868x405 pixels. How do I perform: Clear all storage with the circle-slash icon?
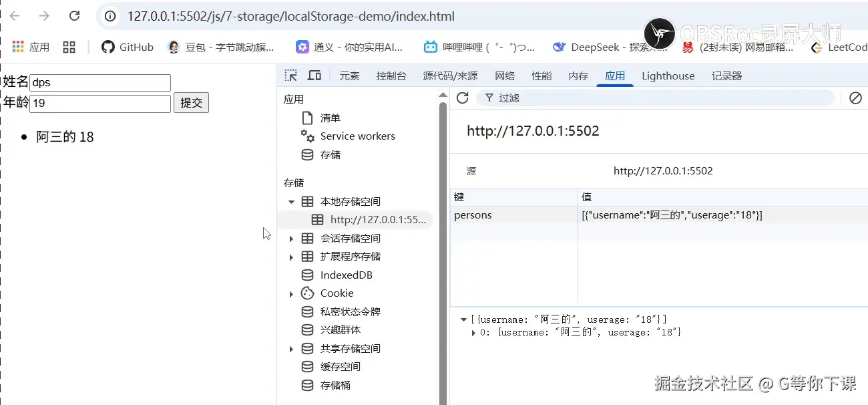[855, 98]
